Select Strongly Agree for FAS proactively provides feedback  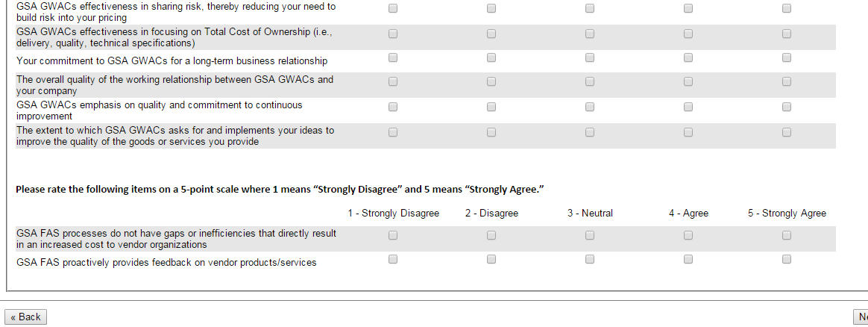[787, 260]
